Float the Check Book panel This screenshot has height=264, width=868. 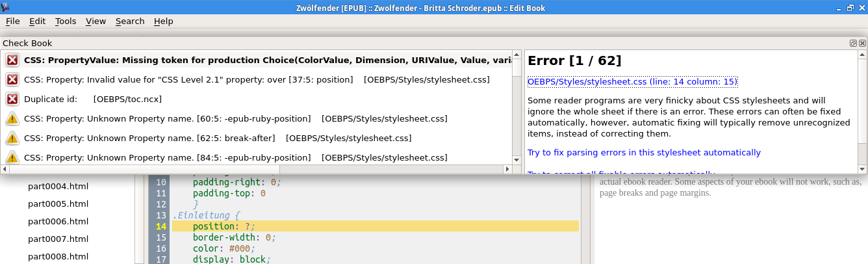[x=853, y=43]
